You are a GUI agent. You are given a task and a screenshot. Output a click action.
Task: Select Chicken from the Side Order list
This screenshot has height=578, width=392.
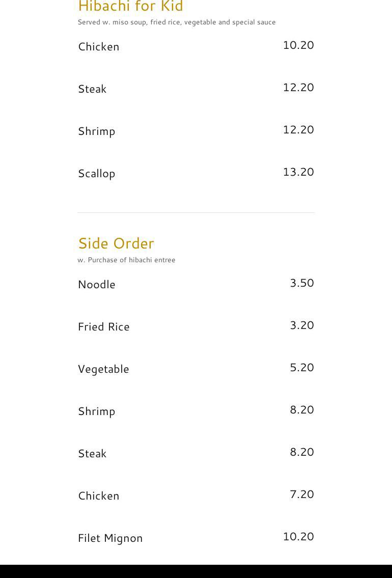tap(98, 496)
